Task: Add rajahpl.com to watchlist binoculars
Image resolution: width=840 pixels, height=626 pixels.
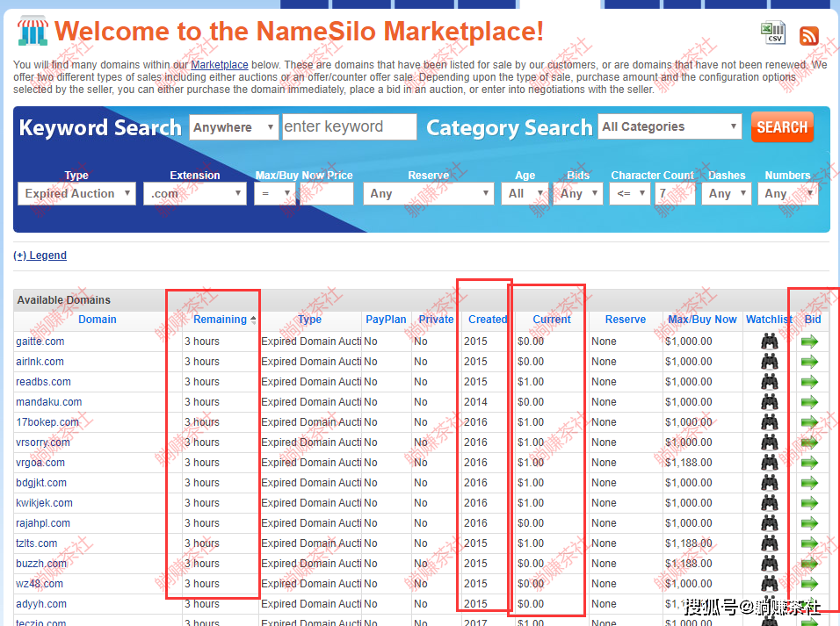Action: [x=770, y=523]
